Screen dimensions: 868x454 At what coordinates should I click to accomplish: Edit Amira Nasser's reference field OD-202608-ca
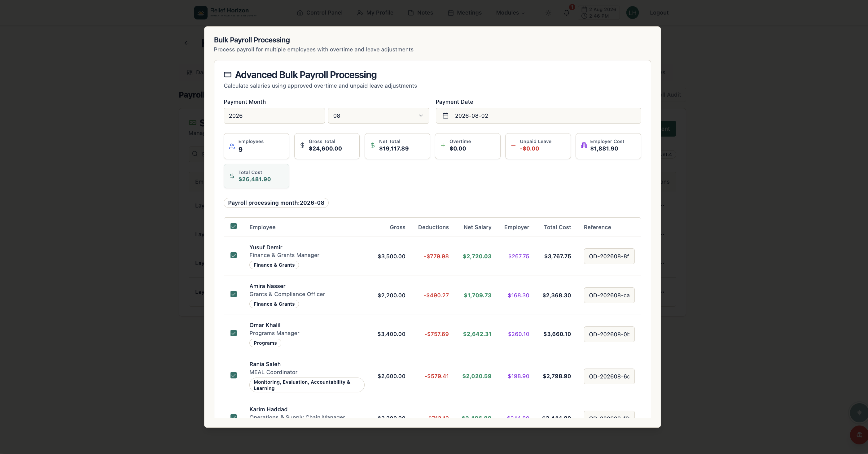609,295
